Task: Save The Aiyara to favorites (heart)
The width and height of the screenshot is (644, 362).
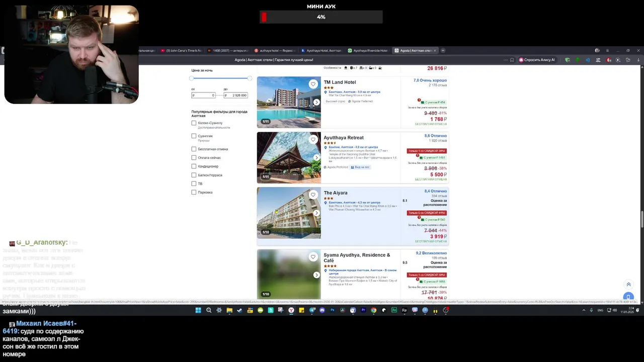Action: coord(313,195)
